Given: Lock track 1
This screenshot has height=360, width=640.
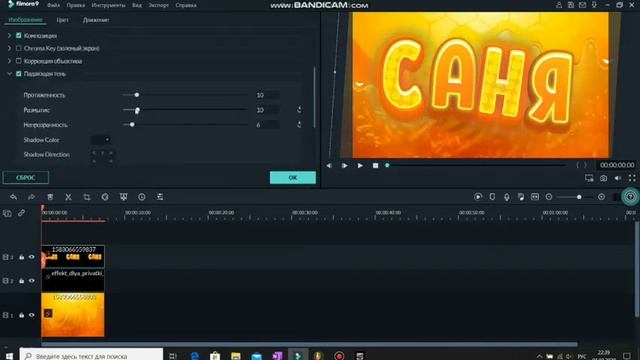Looking at the screenshot, I should coord(21,315).
